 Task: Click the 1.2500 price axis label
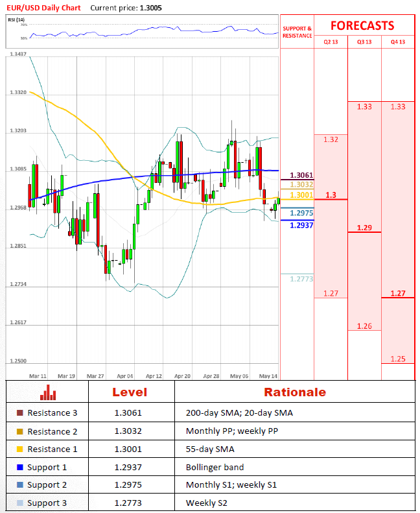coord(18,361)
